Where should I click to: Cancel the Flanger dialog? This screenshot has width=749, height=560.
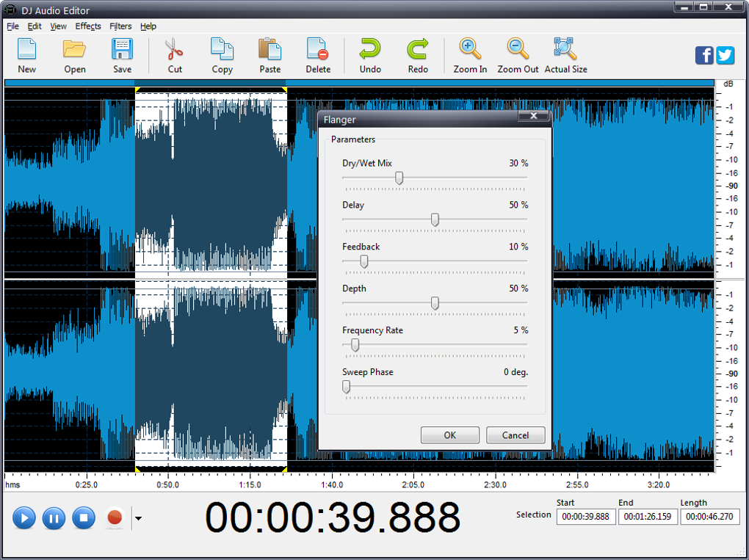[515, 435]
